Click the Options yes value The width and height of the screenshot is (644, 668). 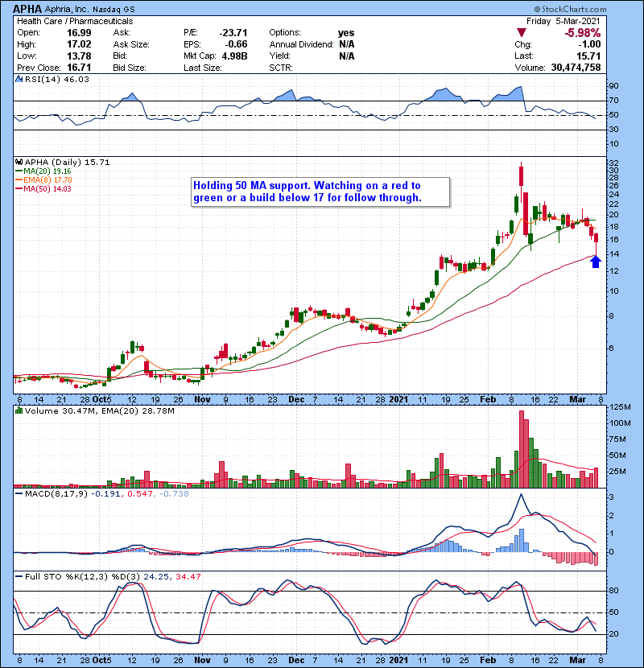click(346, 33)
